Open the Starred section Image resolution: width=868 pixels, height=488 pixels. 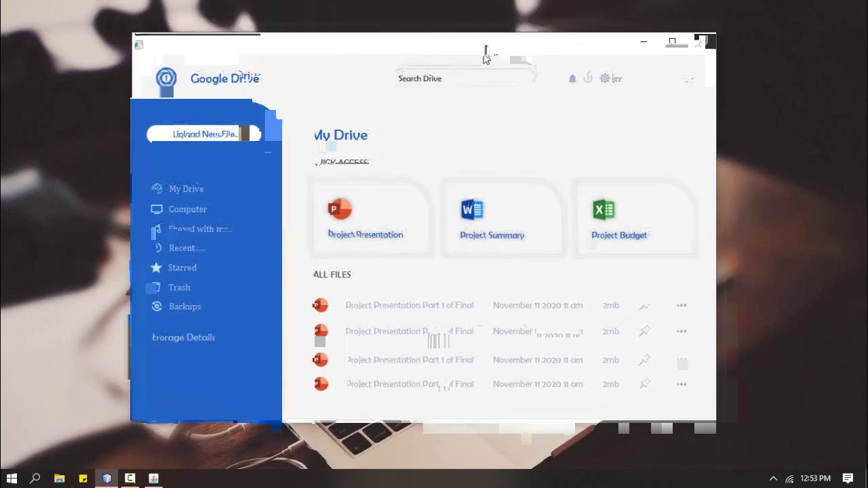(x=182, y=268)
